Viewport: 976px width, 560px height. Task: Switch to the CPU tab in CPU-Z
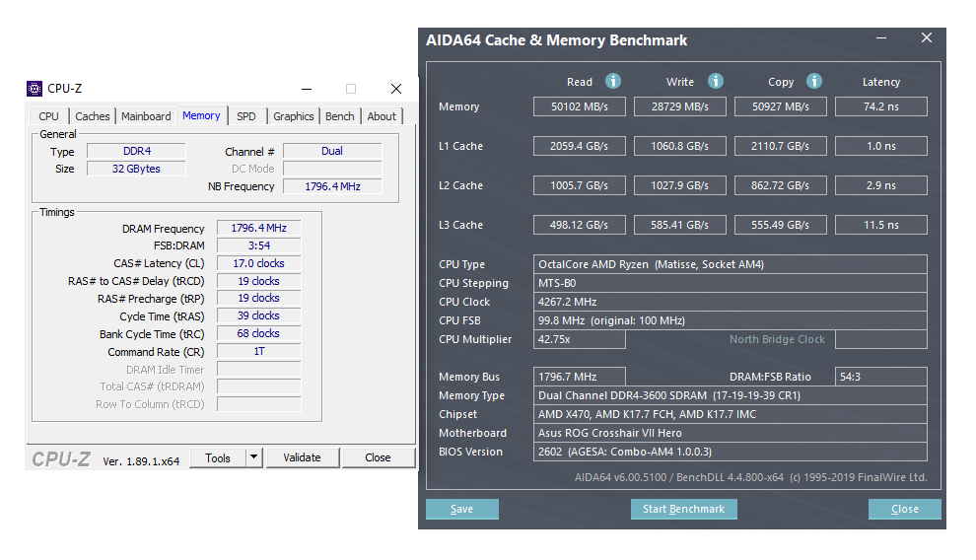[x=48, y=116]
